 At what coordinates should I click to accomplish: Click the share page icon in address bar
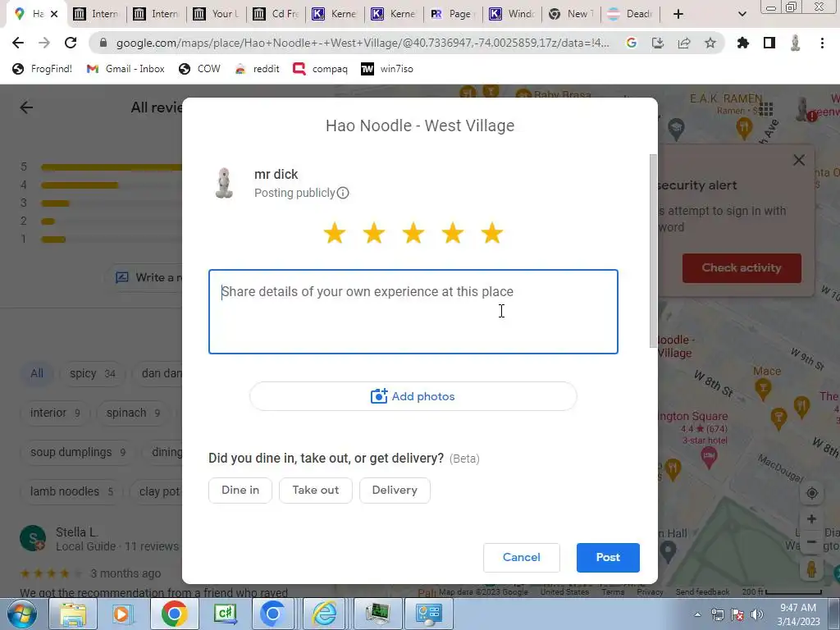pos(684,43)
